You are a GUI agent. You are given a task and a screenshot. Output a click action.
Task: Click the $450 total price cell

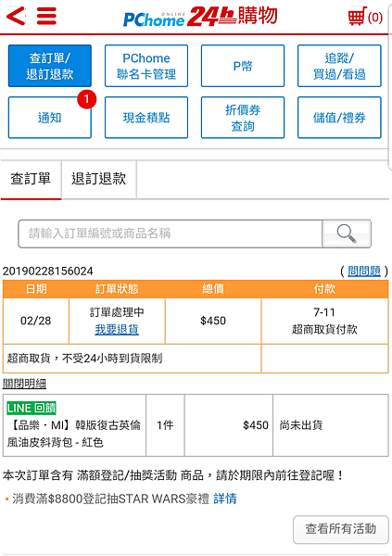(213, 321)
